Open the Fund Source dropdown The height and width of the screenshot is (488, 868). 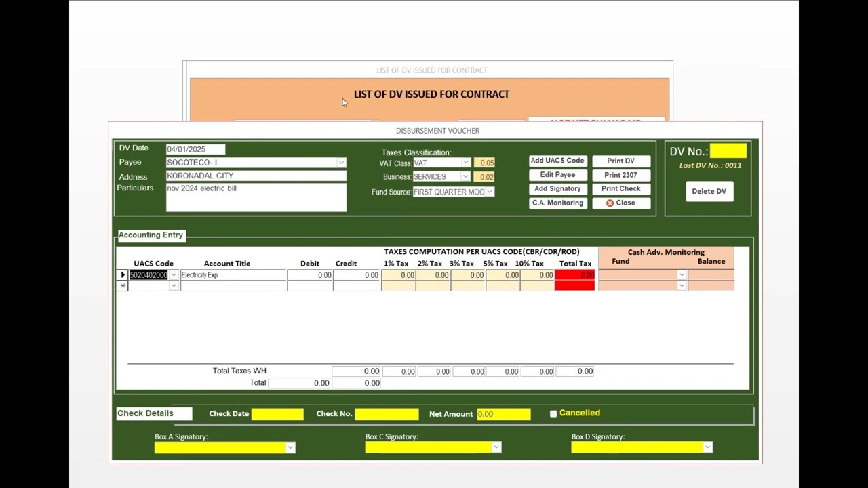[x=490, y=192]
